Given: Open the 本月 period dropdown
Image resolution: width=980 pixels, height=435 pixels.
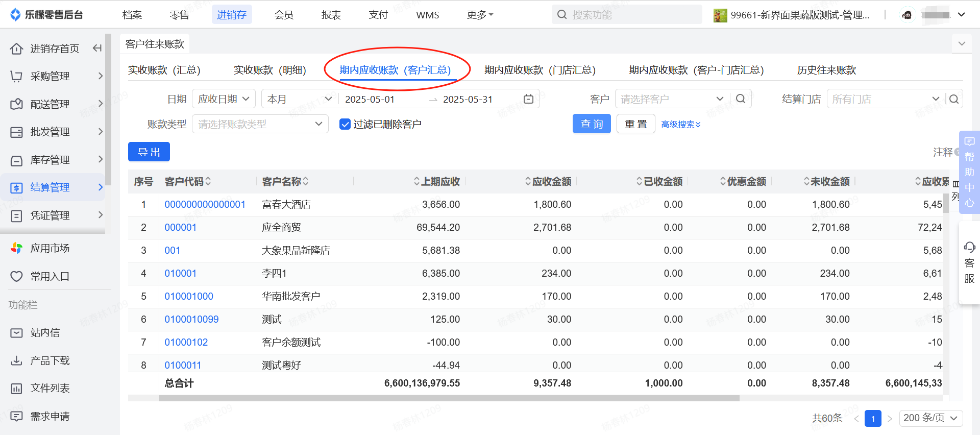Looking at the screenshot, I should click(x=300, y=99).
